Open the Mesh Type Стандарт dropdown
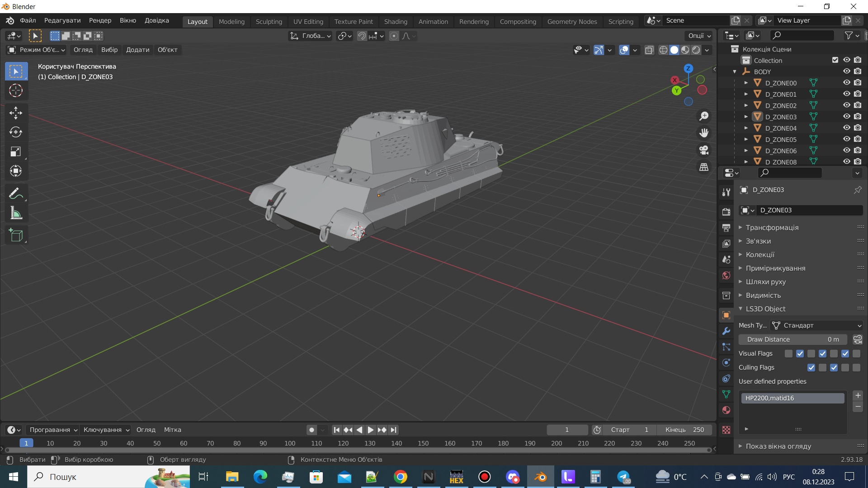This screenshot has height=488, width=868. [x=816, y=325]
